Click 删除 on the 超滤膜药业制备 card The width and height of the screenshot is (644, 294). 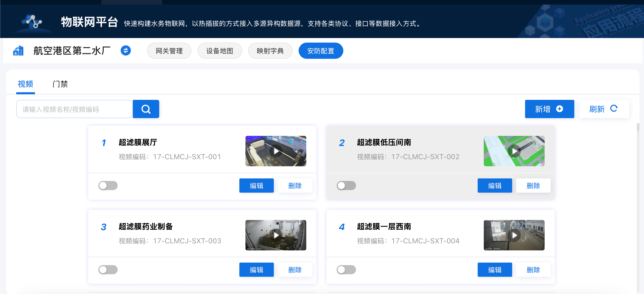click(x=295, y=270)
